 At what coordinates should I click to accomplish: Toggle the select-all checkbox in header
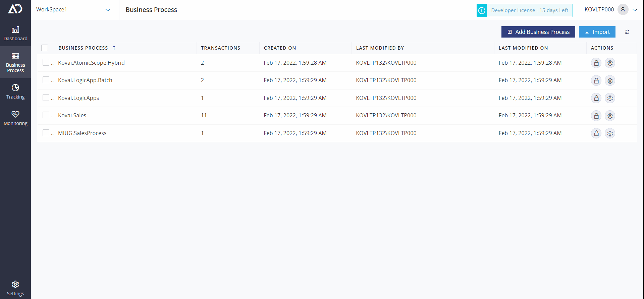[45, 48]
